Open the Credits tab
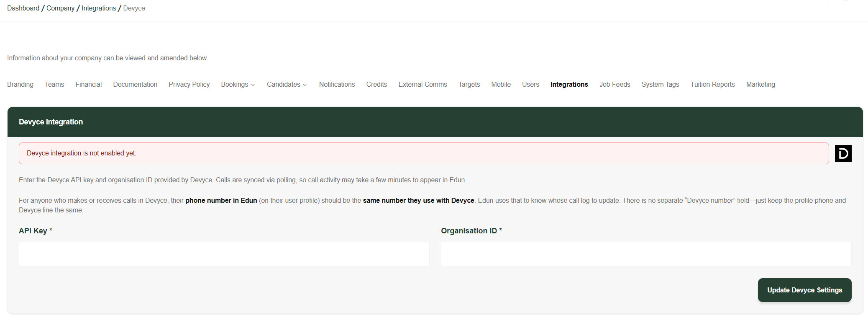Screen dimensions: 868x323 pyautogui.click(x=376, y=85)
